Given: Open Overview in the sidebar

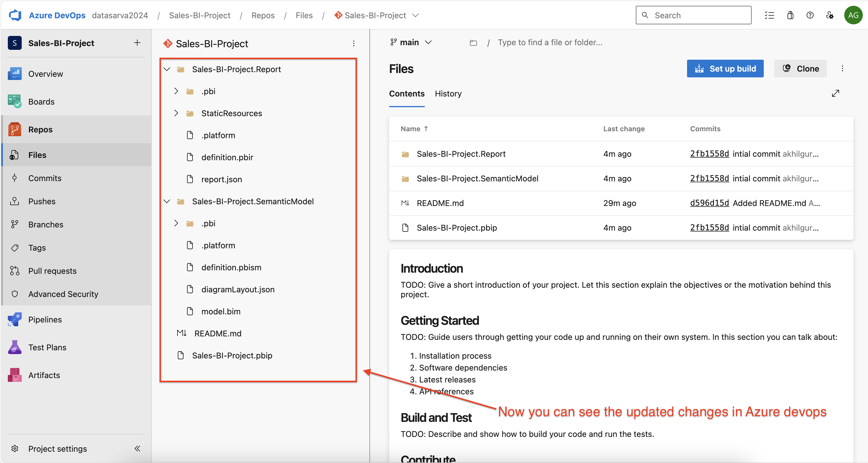Looking at the screenshot, I should pyautogui.click(x=76, y=74).
